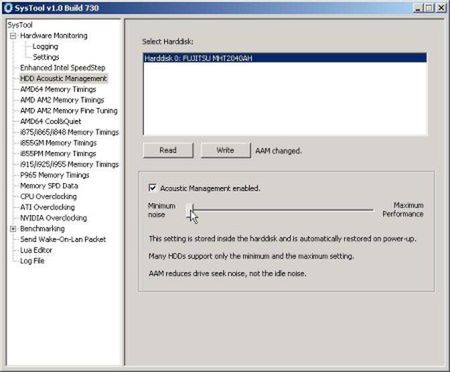
Task: Click the 'Select Harddisk:' label
Action: click(168, 42)
